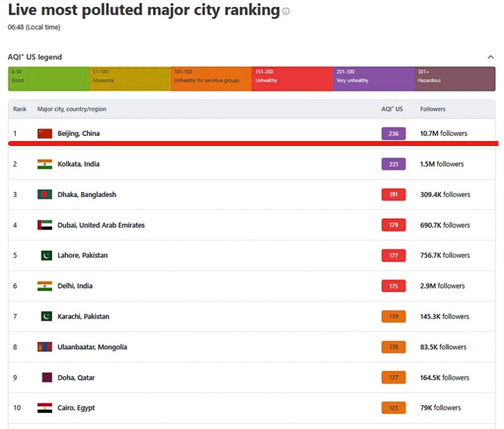This screenshot has height=429, width=504.
Task: Click the AQI 236 badge for Beijing
Action: coord(393,133)
